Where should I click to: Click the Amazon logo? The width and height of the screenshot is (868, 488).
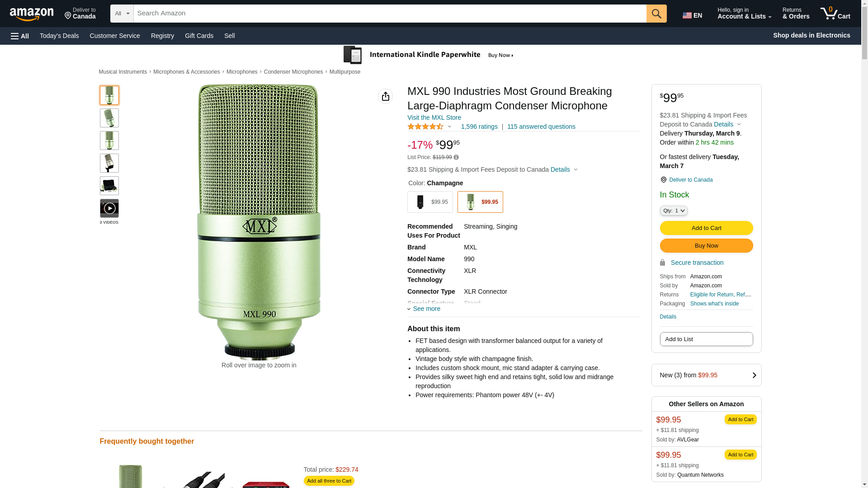32,14
